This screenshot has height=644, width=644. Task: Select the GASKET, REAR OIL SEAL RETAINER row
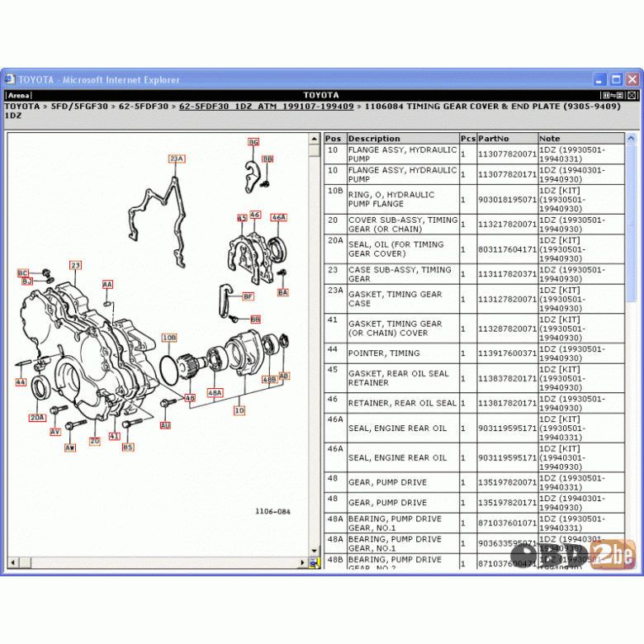pos(475,378)
